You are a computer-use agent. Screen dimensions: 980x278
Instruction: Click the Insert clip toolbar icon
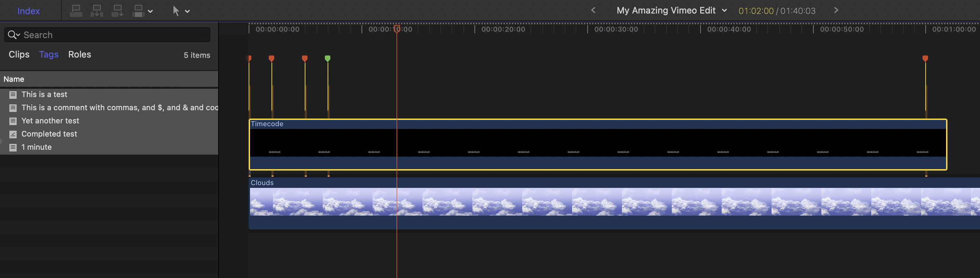pos(97,11)
